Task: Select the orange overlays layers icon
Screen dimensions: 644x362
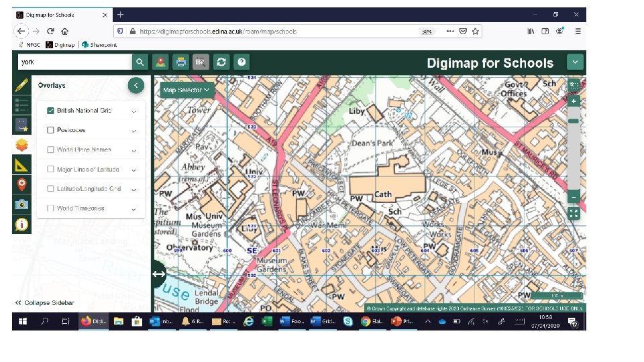Action: [x=21, y=145]
